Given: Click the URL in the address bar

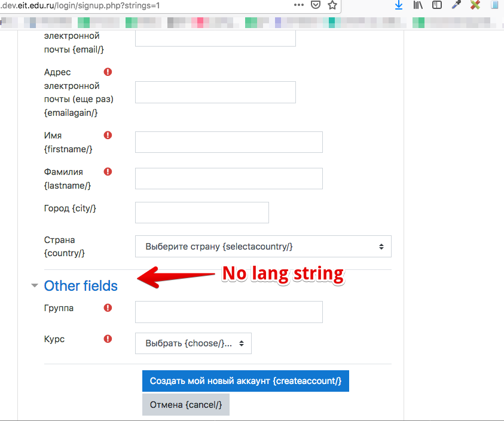Looking at the screenshot, I should pyautogui.click(x=80, y=5).
